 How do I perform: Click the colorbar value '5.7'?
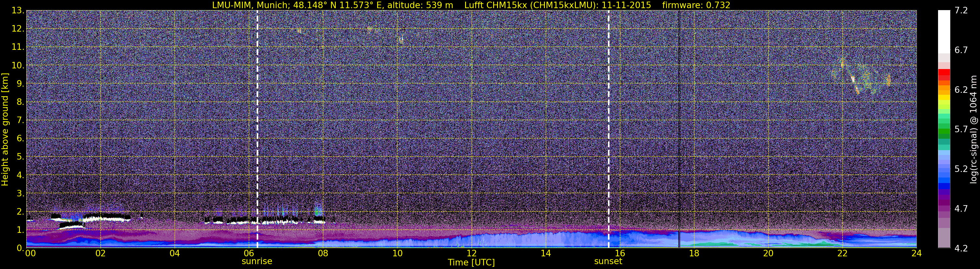click(961, 130)
